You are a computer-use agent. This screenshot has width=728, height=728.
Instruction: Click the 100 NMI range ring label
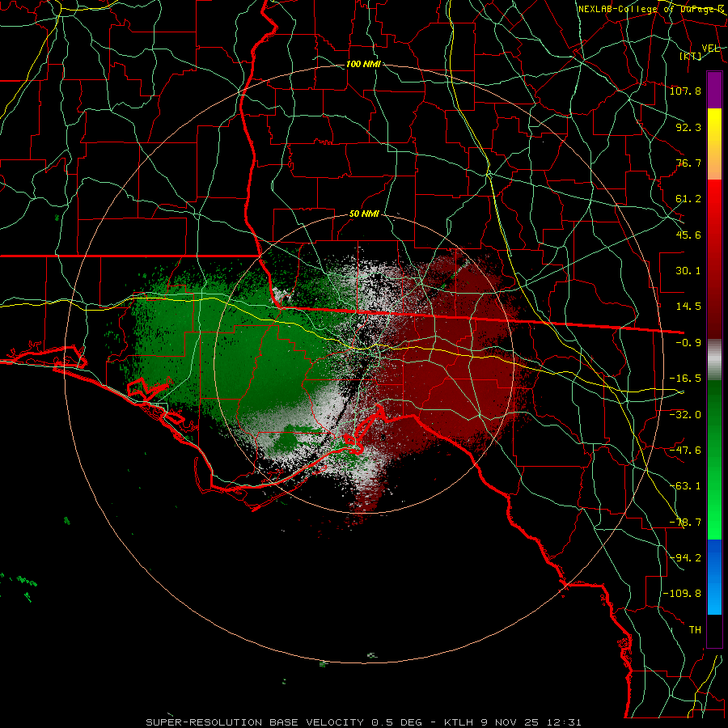(x=363, y=64)
